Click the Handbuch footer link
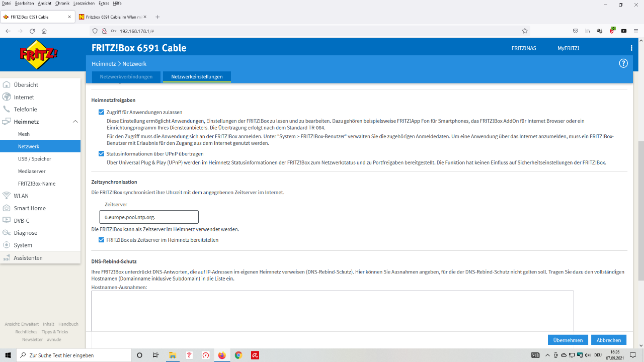The height and width of the screenshot is (362, 644). [x=68, y=324]
